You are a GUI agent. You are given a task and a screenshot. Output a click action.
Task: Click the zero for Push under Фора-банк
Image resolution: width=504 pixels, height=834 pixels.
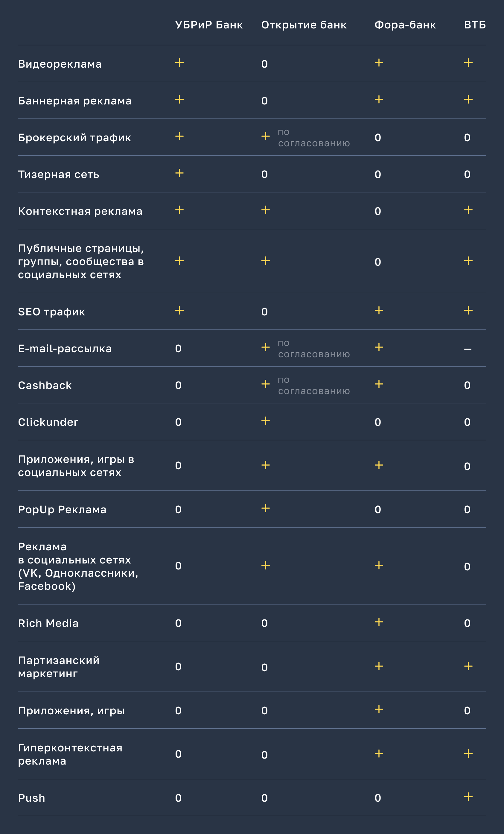(x=378, y=798)
